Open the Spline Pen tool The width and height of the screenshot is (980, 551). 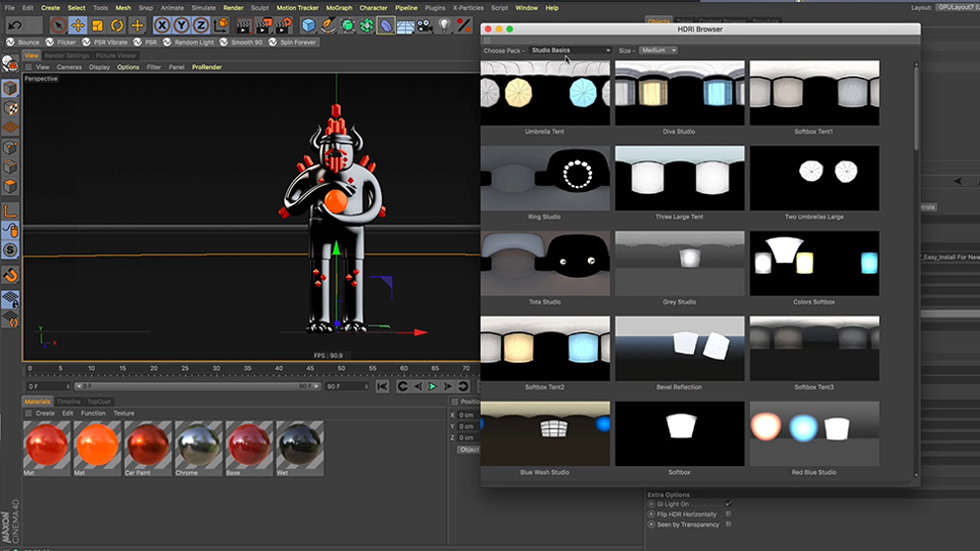click(328, 26)
